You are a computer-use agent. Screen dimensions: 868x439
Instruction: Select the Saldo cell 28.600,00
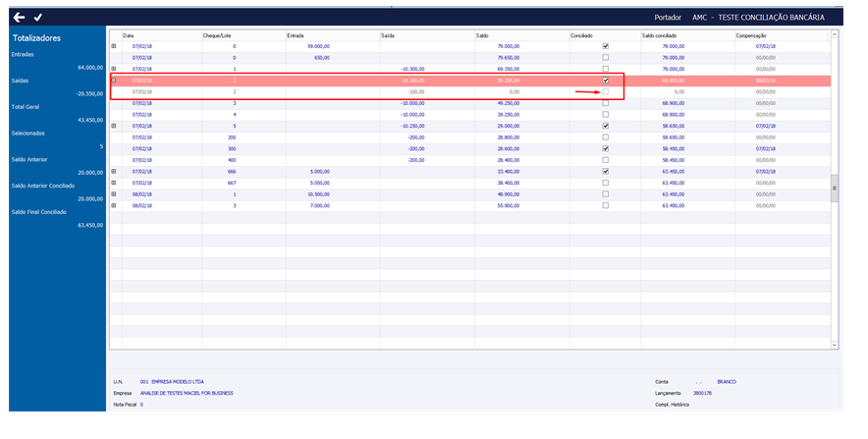pos(509,149)
